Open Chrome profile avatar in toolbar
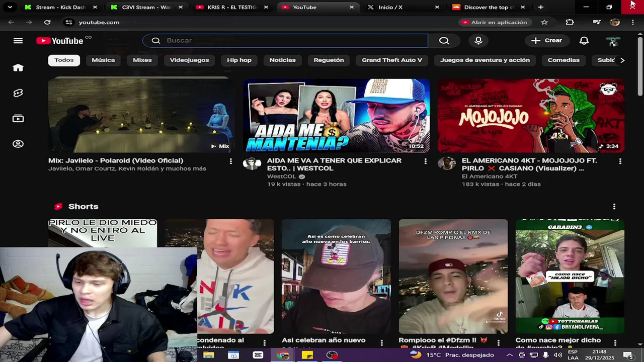Screen dimensions: 644x362 615,22
